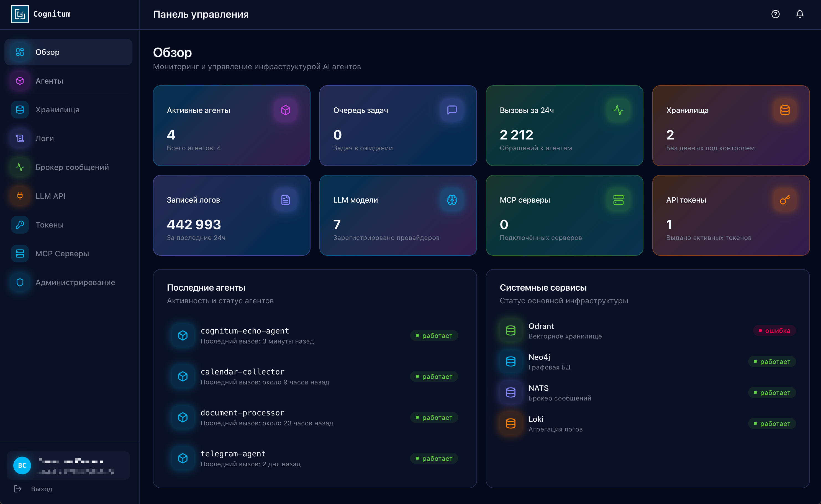This screenshot has height=504, width=821.
Task: Click the Администрирование shield icon
Action: pos(20,282)
